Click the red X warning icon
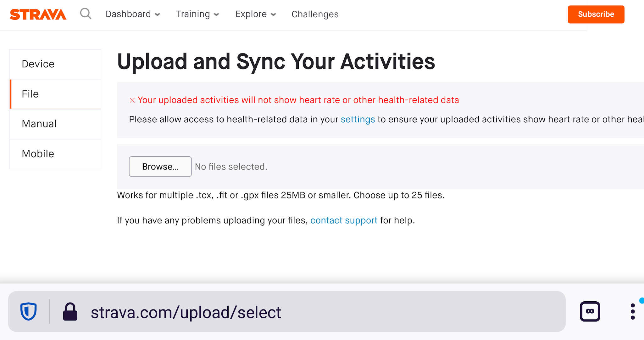This screenshot has width=644, height=340. tap(132, 100)
